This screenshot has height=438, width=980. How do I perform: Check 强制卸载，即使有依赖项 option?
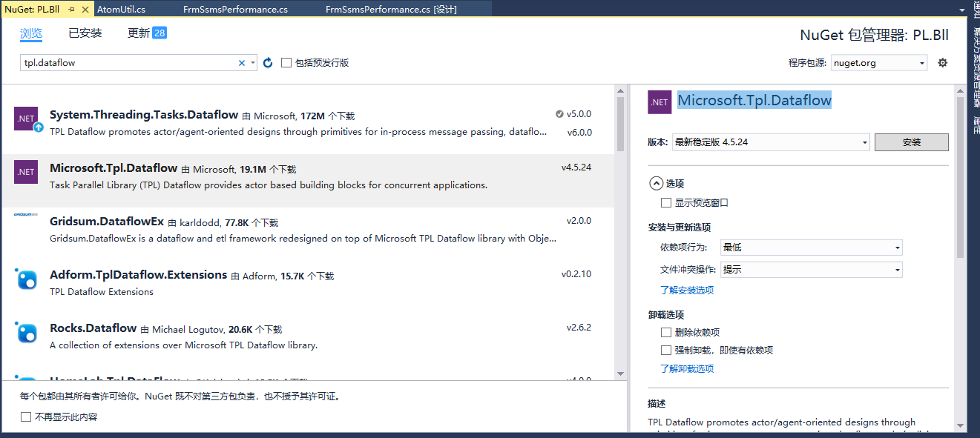pyautogui.click(x=666, y=350)
